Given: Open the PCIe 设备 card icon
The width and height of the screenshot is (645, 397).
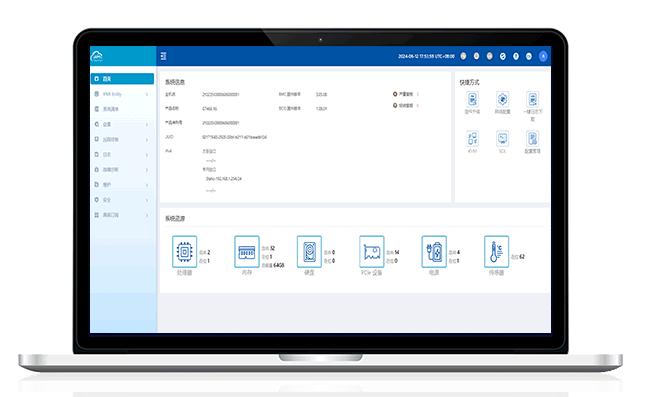Looking at the screenshot, I should pos(371,251).
